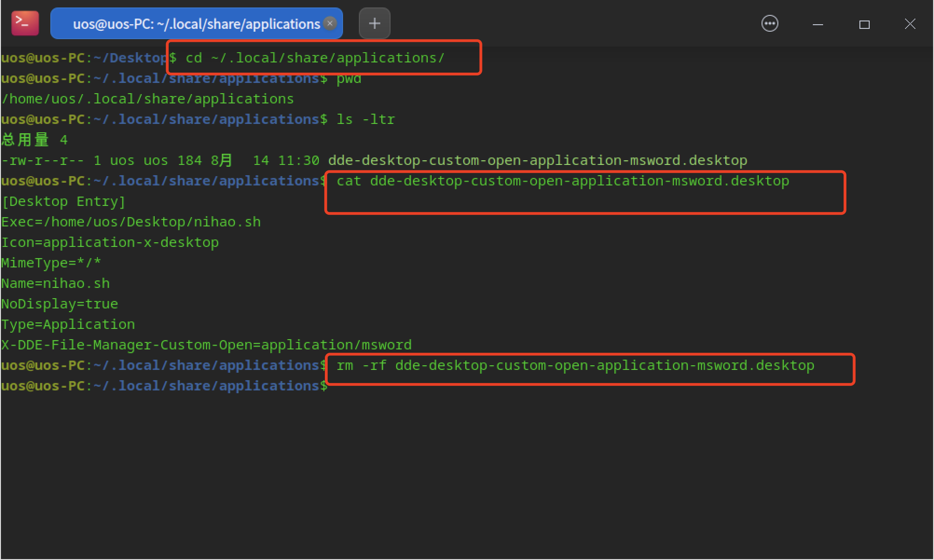Click the cd ~/.local/share/applications/ command
The width and height of the screenshot is (934, 560).
[x=315, y=58]
